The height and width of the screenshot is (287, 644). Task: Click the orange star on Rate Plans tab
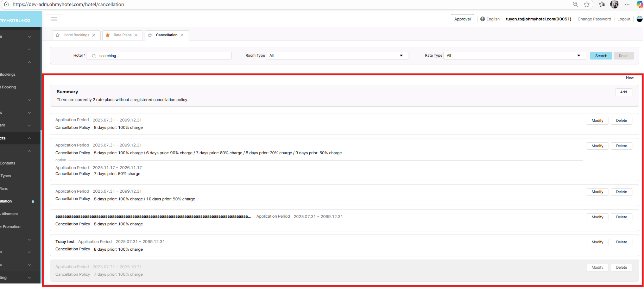108,35
